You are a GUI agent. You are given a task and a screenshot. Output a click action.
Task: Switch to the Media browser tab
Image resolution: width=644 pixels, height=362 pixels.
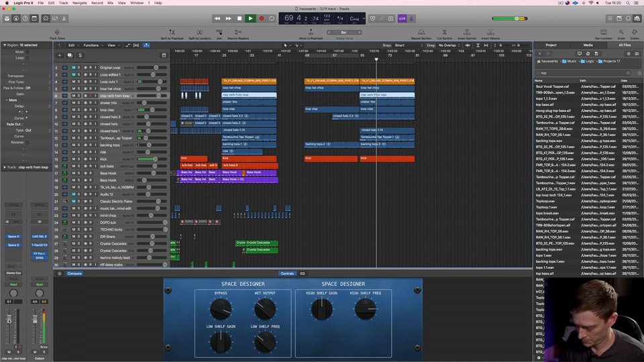(588, 45)
